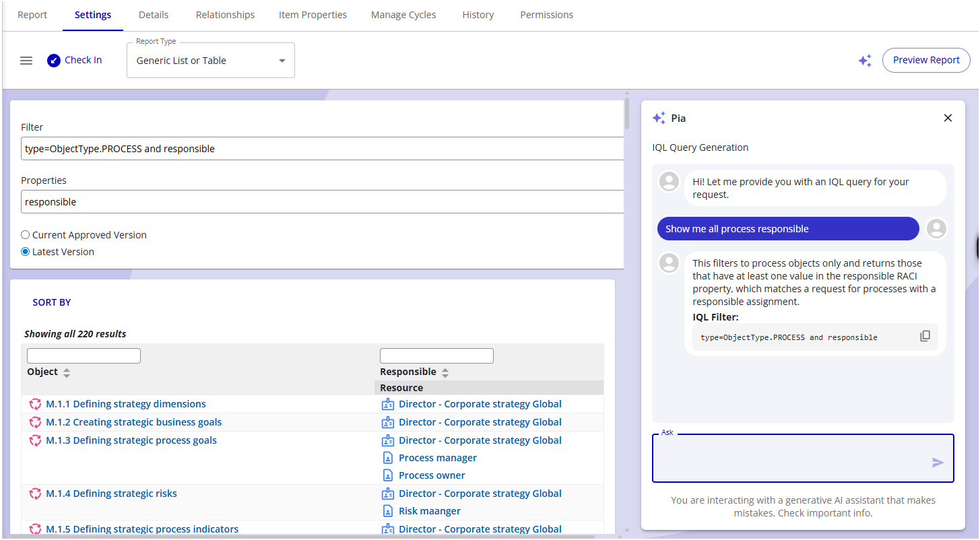Send the message in the Ask box
This screenshot has width=980, height=540.
[938, 463]
